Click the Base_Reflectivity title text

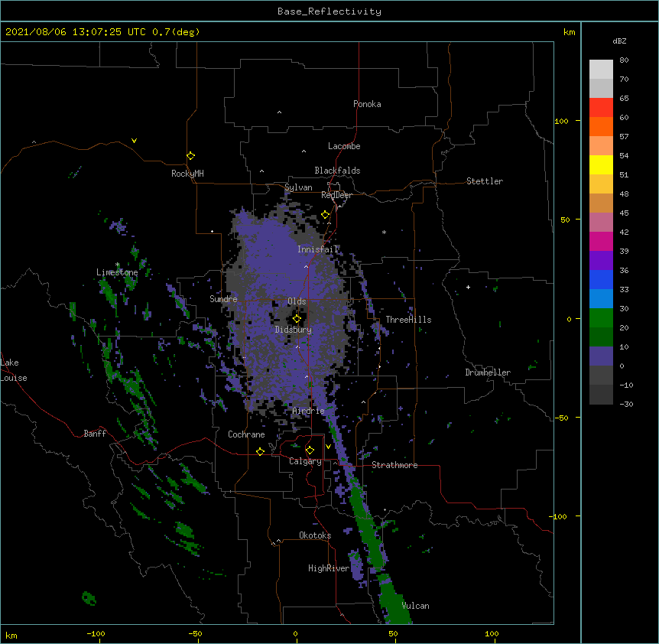[329, 11]
